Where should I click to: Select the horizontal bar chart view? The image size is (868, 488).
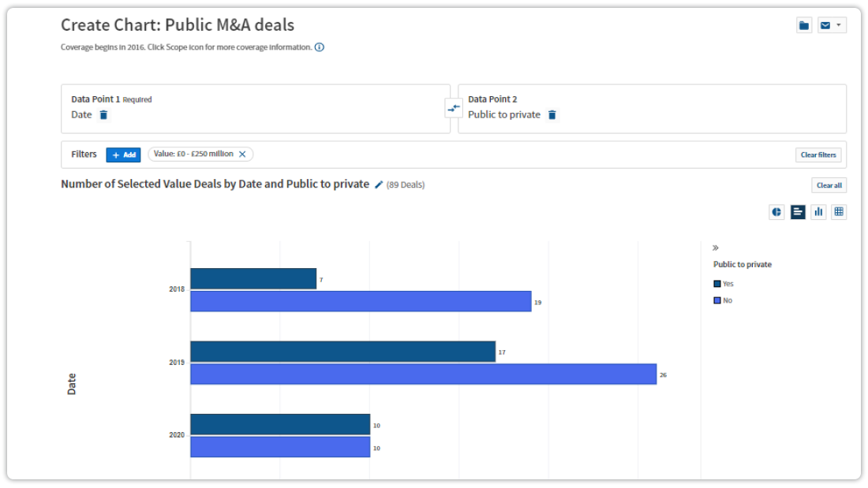[798, 211]
